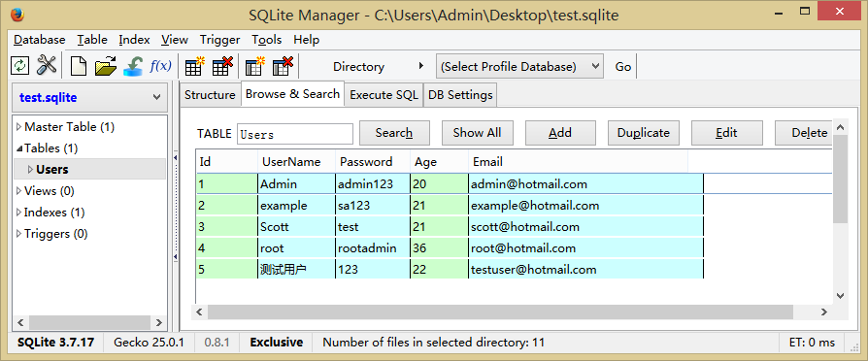This screenshot has width=868, height=361.
Task: Click the ET: 0 ms status entry
Action: 812,343
